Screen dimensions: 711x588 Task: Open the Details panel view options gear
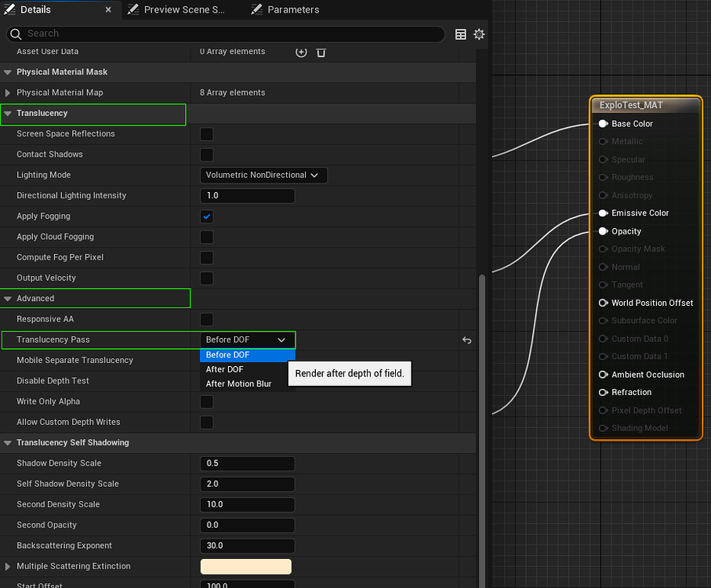(479, 34)
